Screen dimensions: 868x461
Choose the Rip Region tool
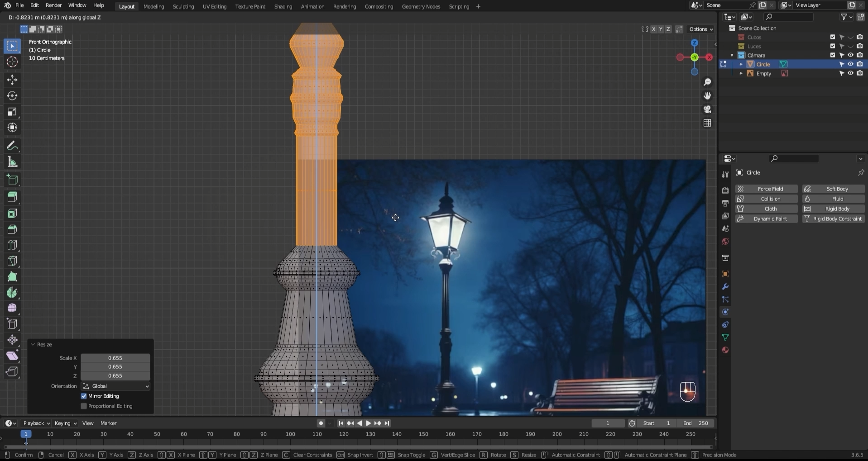(x=12, y=371)
